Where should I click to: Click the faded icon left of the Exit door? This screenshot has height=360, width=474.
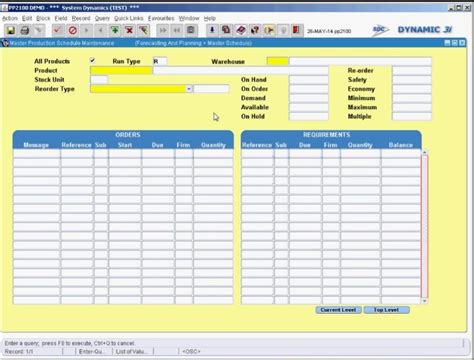(283, 31)
